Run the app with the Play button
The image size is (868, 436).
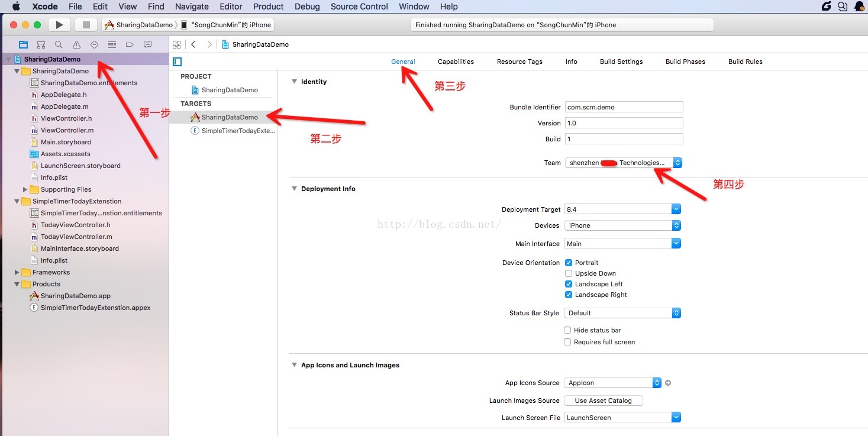click(59, 25)
